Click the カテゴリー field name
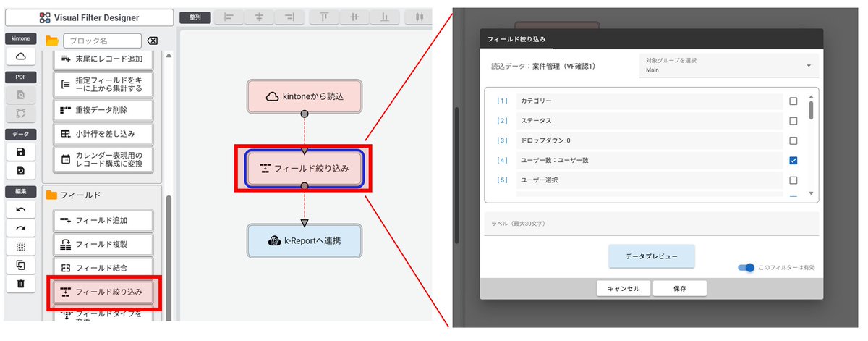The width and height of the screenshot is (868, 341). click(536, 101)
